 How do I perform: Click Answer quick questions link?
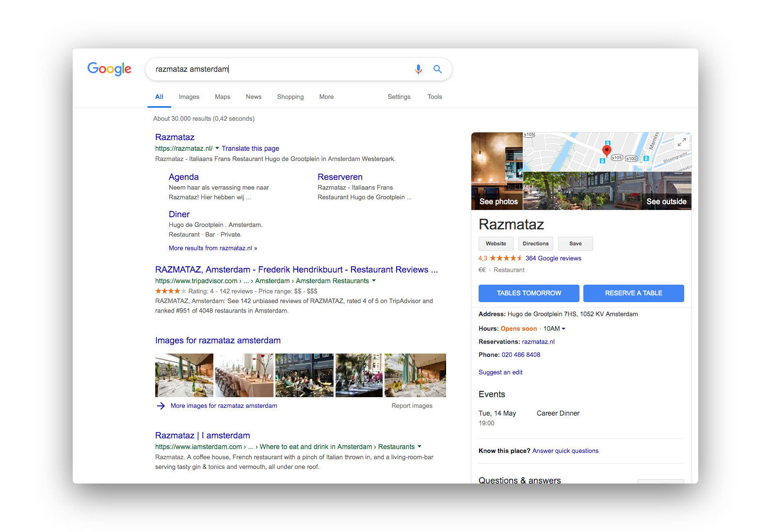pyautogui.click(x=565, y=451)
